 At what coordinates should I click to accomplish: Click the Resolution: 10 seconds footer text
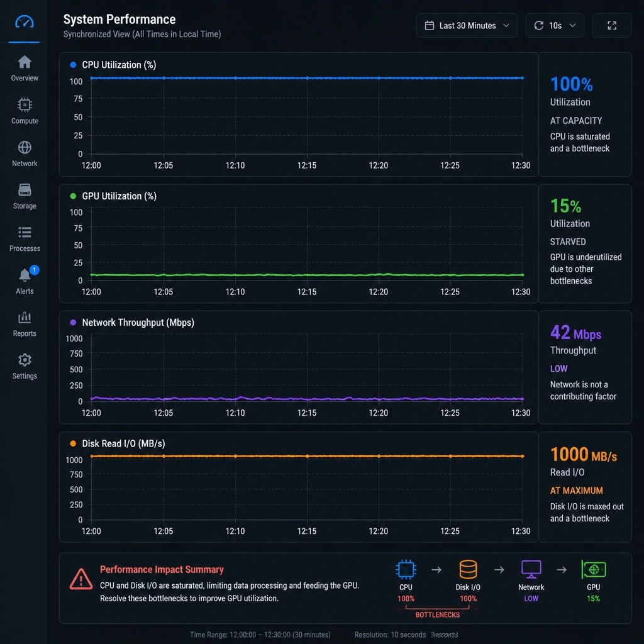click(x=390, y=635)
